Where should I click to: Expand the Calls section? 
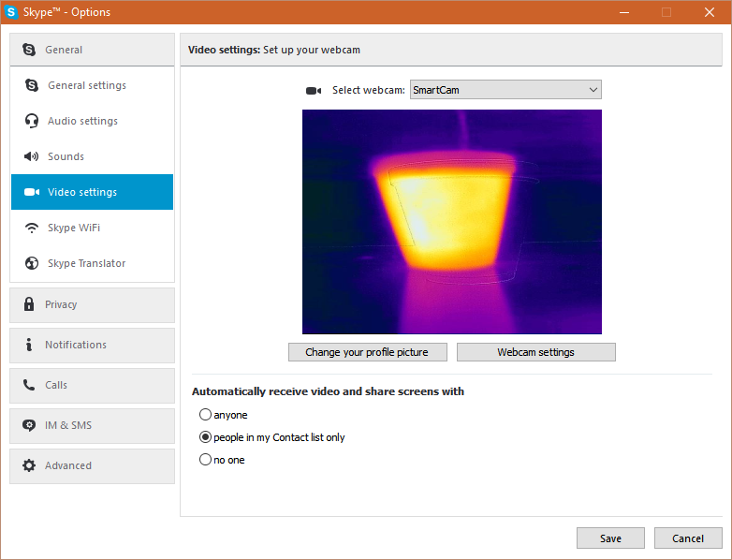click(x=92, y=386)
